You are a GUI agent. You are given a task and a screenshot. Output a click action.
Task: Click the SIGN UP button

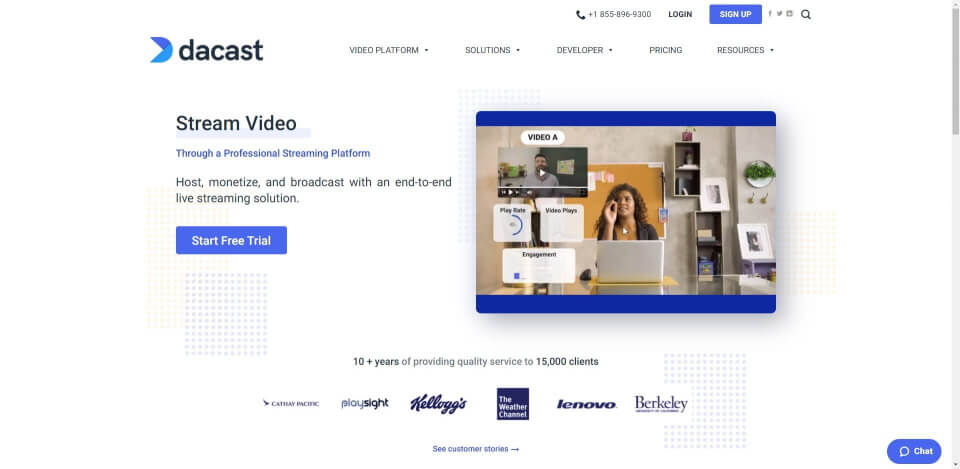click(x=735, y=14)
